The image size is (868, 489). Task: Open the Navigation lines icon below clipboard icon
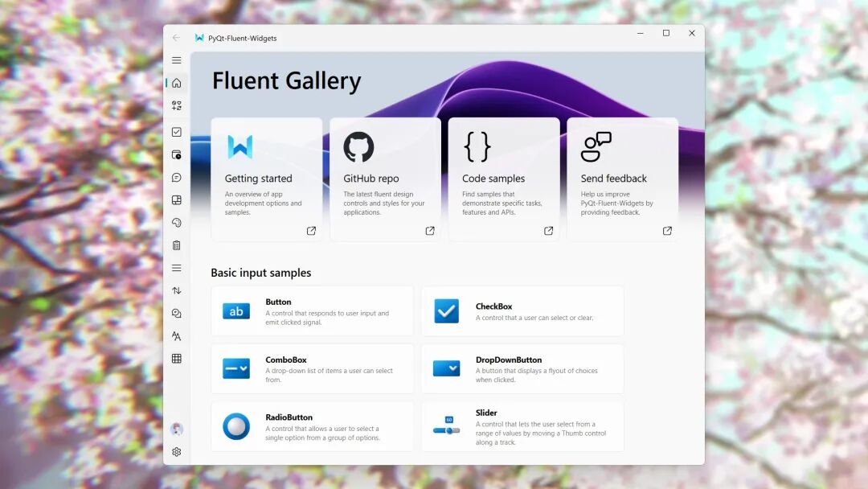177,268
